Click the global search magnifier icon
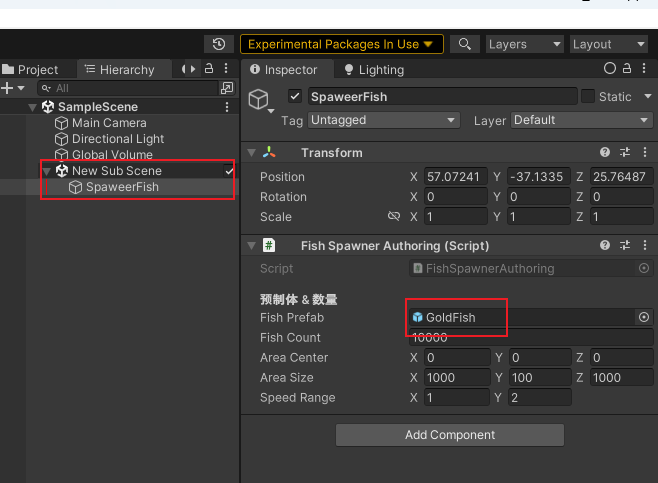Screen dimensions: 658x483 click(x=465, y=44)
